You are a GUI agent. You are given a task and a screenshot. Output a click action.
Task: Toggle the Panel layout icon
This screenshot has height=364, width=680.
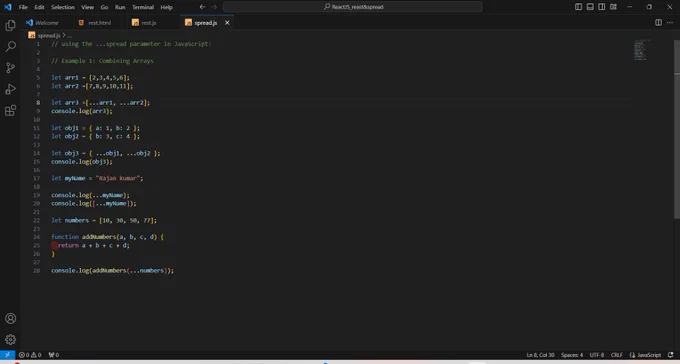click(590, 7)
